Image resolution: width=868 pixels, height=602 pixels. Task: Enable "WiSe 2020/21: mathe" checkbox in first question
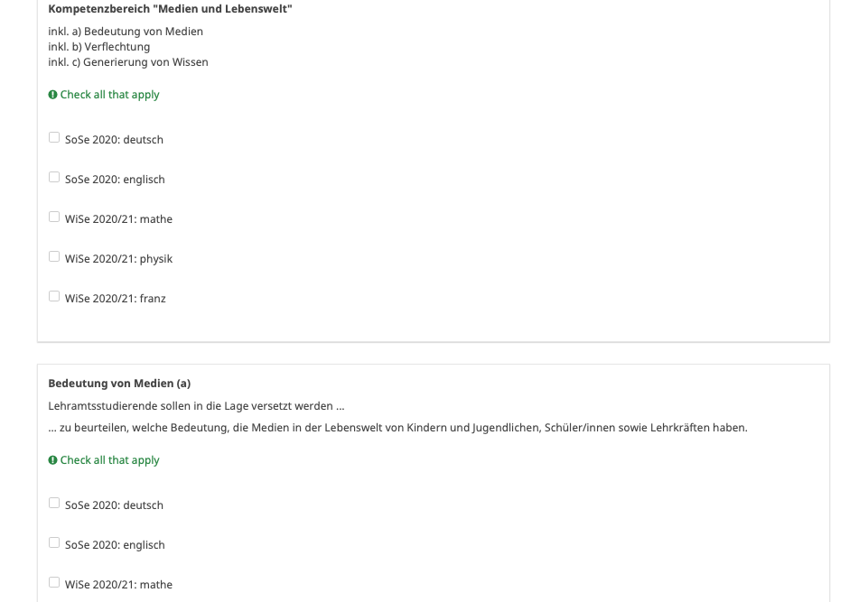tap(54, 218)
